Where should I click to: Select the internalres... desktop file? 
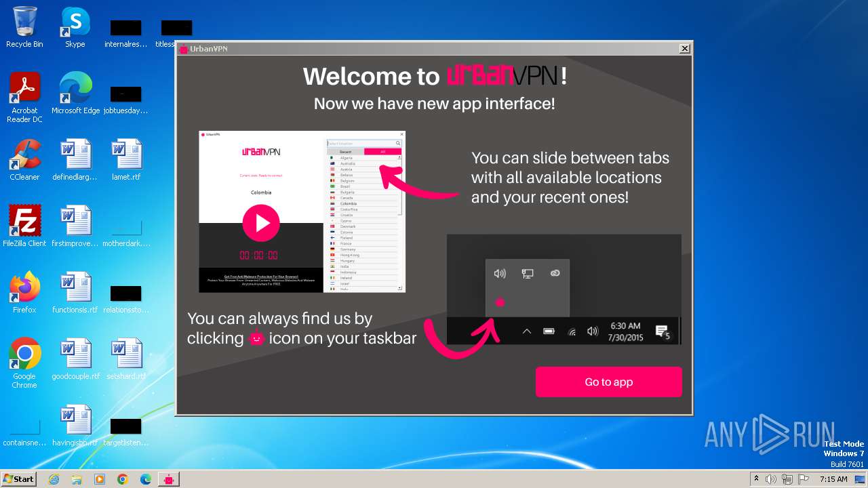(x=126, y=33)
